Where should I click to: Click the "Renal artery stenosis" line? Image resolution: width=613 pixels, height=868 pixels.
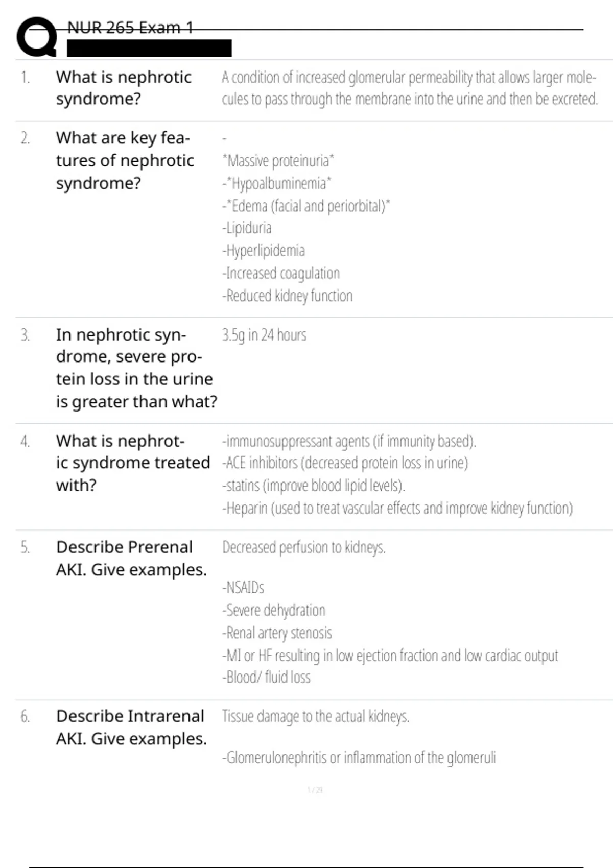278,633
